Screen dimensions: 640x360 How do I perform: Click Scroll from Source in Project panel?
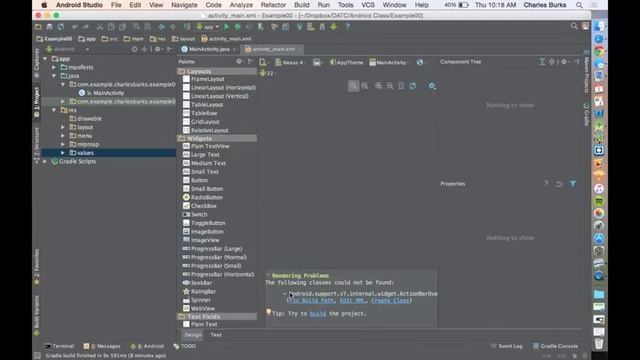tap(135, 49)
